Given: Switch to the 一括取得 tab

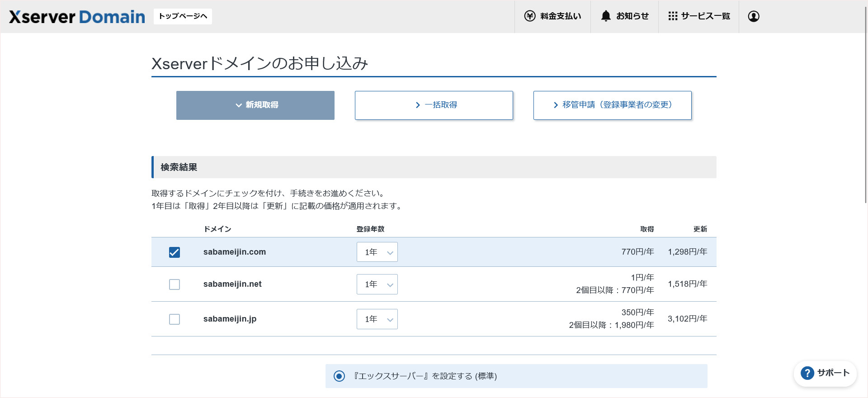Looking at the screenshot, I should (434, 105).
